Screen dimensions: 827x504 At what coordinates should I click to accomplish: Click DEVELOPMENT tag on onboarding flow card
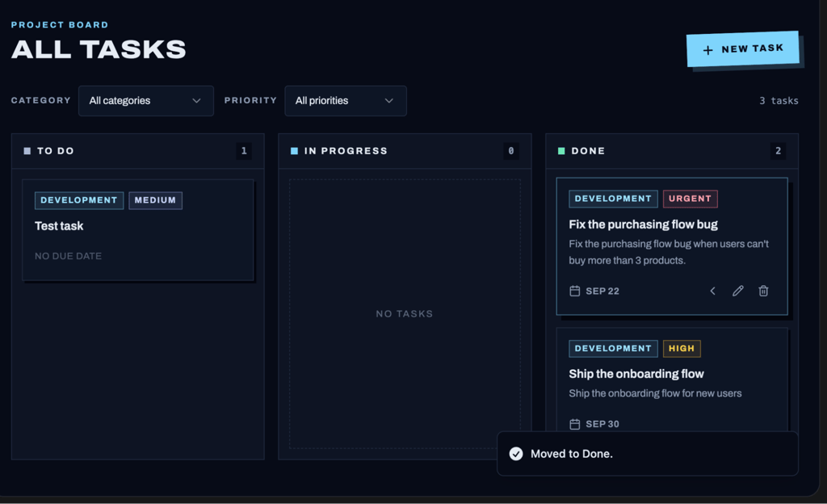[613, 348]
